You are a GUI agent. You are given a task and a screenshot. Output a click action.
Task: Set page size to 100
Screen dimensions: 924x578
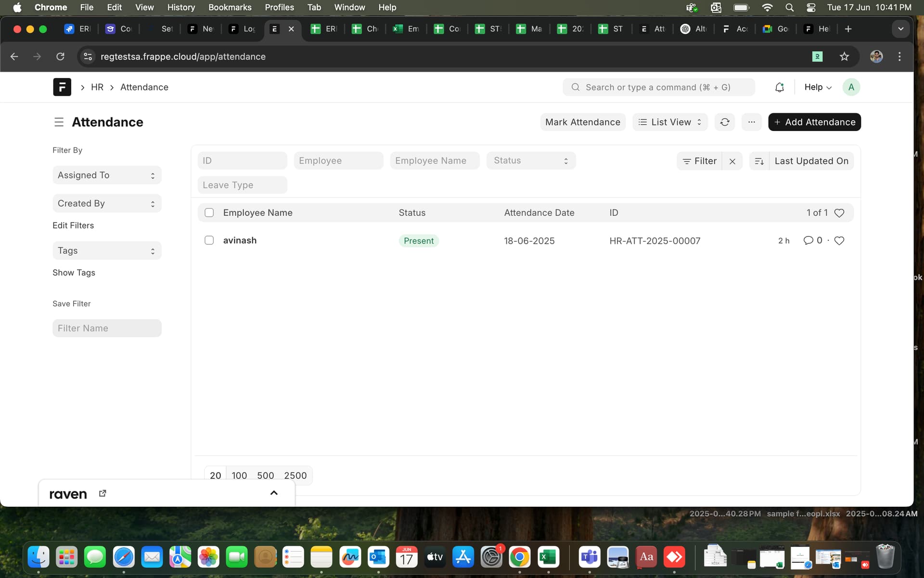pos(239,475)
